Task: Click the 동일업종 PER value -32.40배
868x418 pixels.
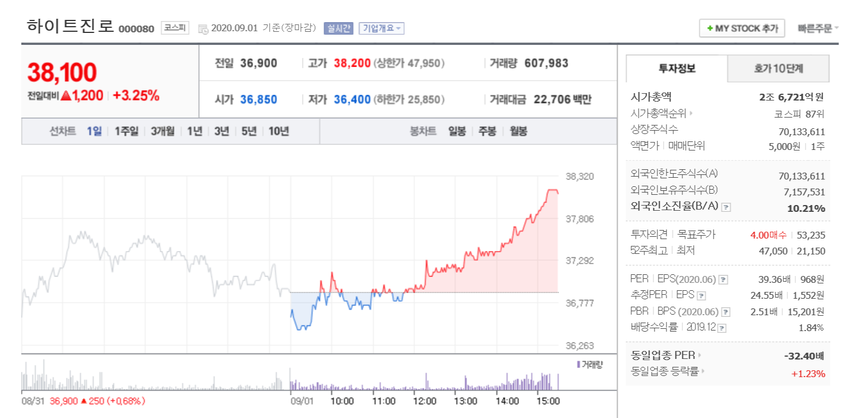Action: [803, 356]
